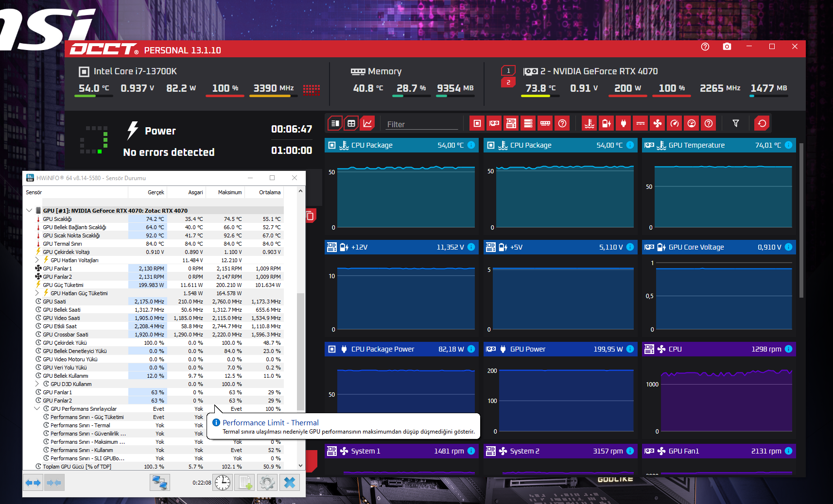Open info for the CPU fan rpm card
Image resolution: width=833 pixels, height=504 pixels.
click(x=788, y=349)
